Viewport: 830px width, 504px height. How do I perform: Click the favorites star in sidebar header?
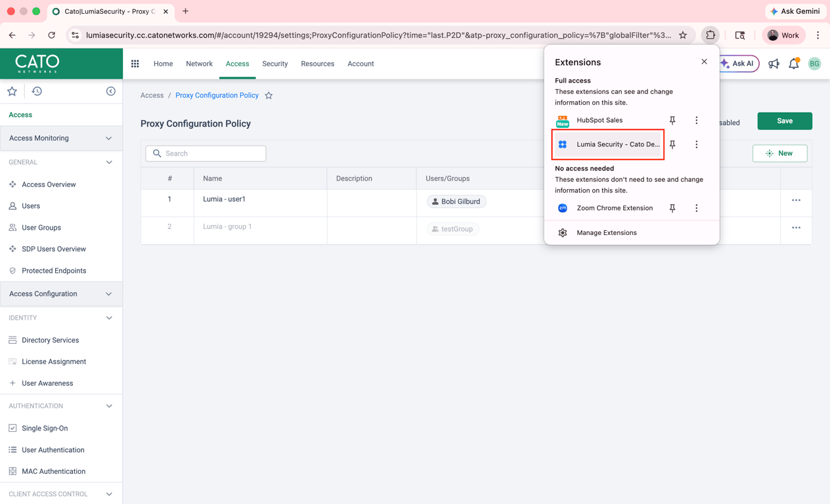click(12, 91)
